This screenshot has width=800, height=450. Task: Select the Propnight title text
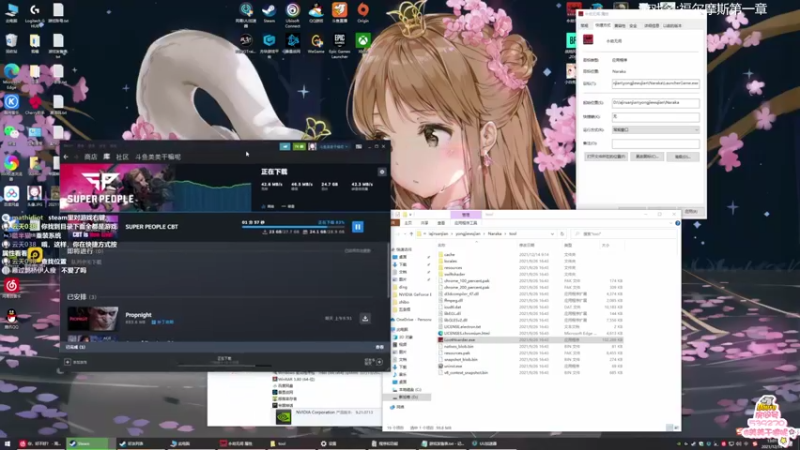click(x=138, y=315)
